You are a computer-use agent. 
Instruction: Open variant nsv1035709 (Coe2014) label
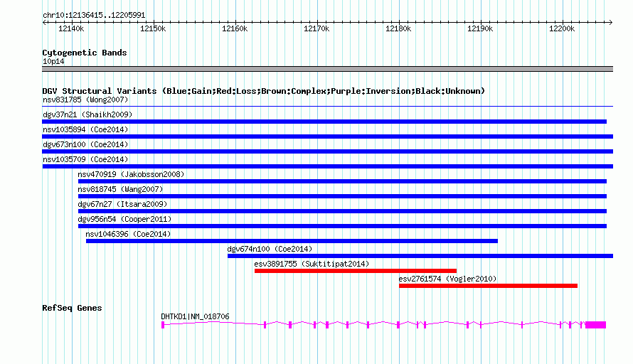pos(85,159)
